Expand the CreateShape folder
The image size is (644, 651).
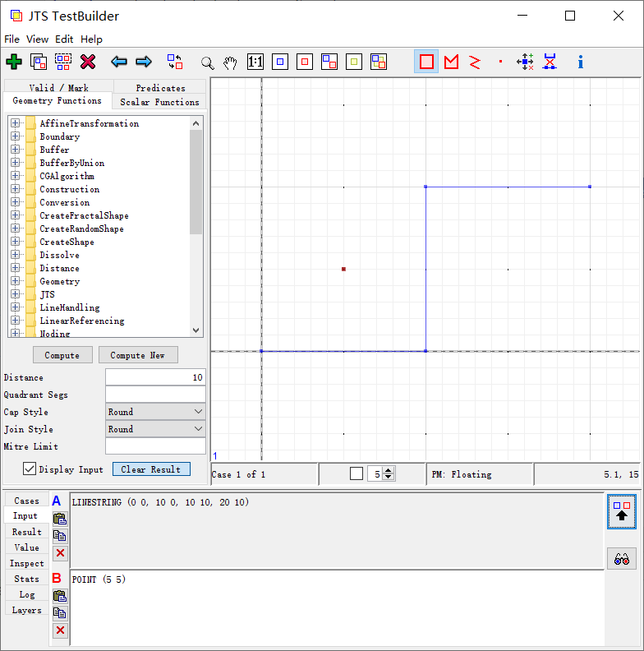(x=16, y=242)
